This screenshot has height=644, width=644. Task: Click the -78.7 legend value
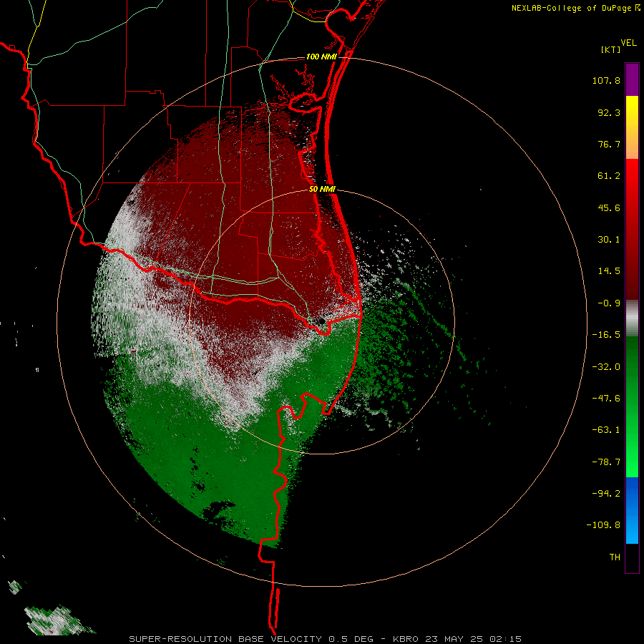point(606,462)
